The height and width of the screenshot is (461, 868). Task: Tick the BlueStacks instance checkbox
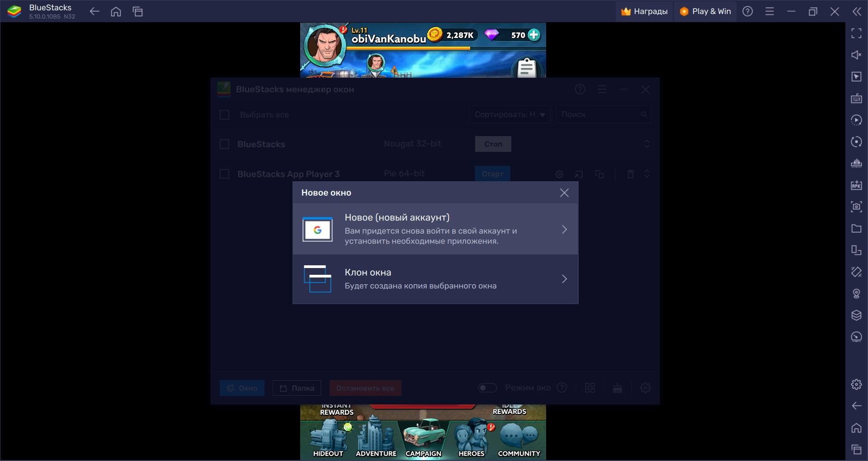click(x=224, y=144)
